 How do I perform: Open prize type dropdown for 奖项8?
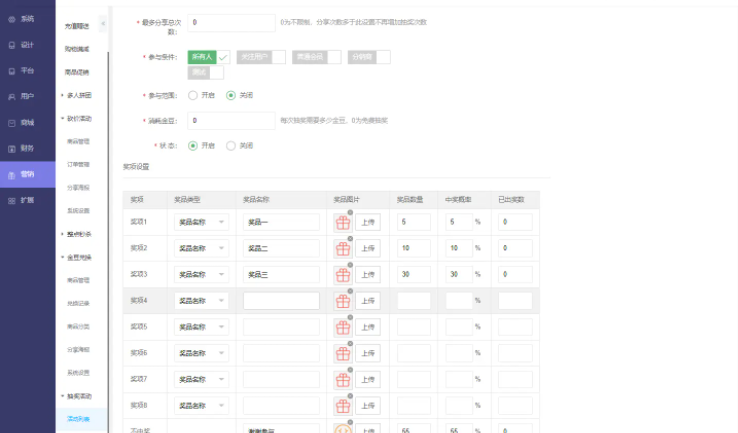pos(201,406)
